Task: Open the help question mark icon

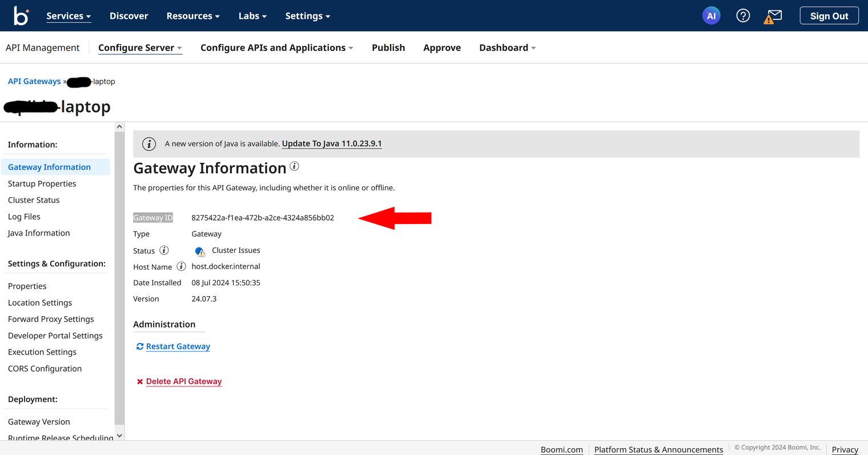Action: tap(743, 15)
